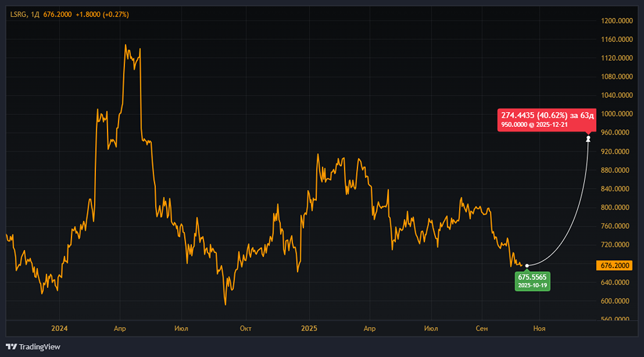The height and width of the screenshot is (357, 644).
Task: Click the 1200.0000 price axis label
Action: coord(616,21)
